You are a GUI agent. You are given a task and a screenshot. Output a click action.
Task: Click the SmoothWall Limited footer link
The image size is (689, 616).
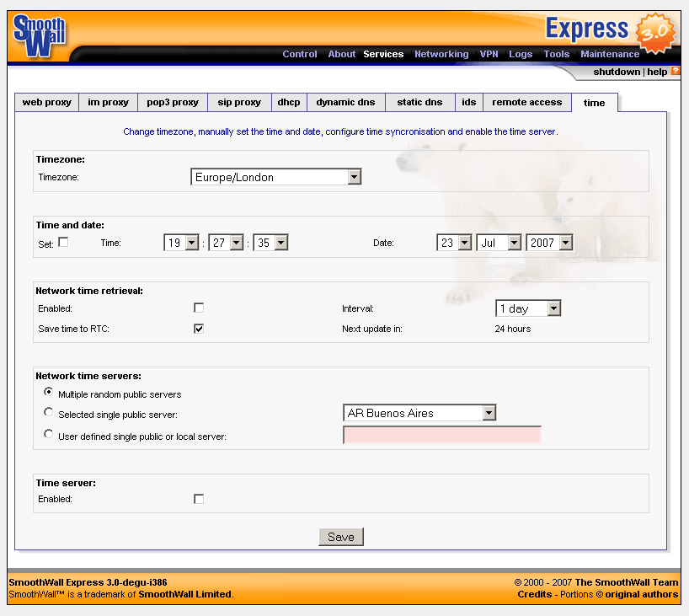pos(184,594)
